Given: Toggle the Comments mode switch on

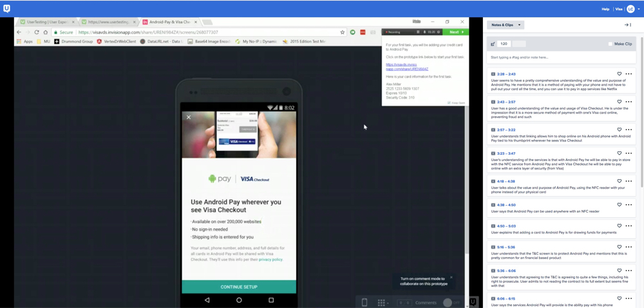Looking at the screenshot, I should [451, 302].
